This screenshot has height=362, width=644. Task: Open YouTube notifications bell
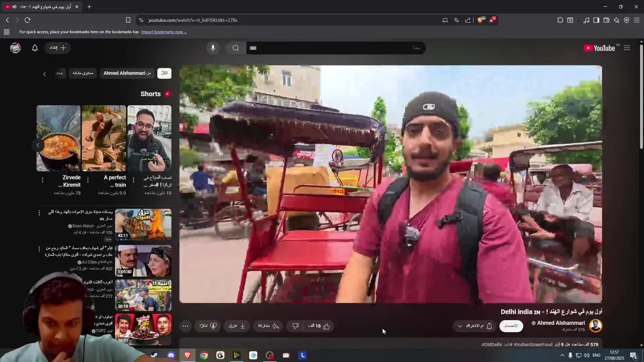click(x=35, y=48)
